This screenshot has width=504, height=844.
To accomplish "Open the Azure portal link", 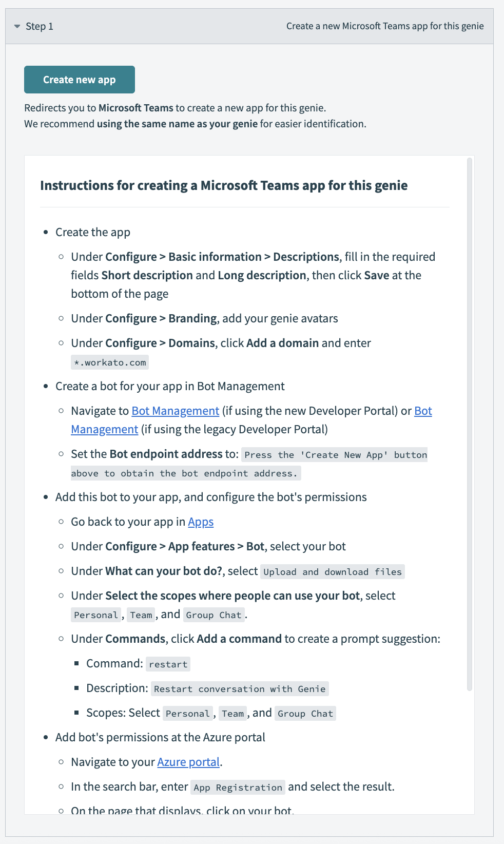I will point(188,762).
